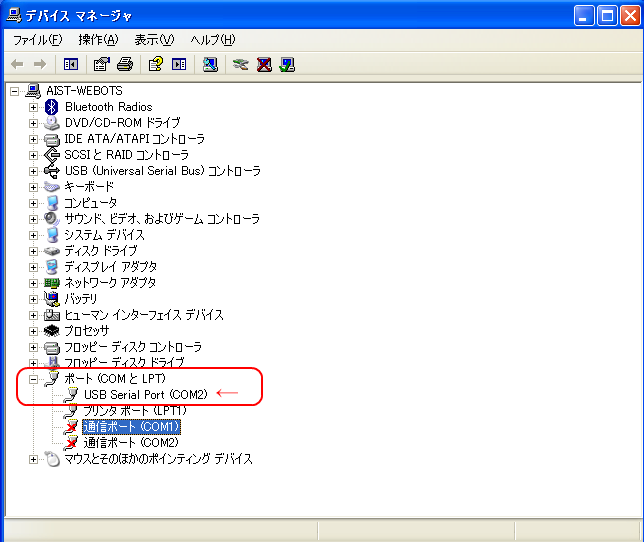Viewport: 644px width, 542px height.
Task: Open the 表示(V) menu
Action: tap(154, 40)
